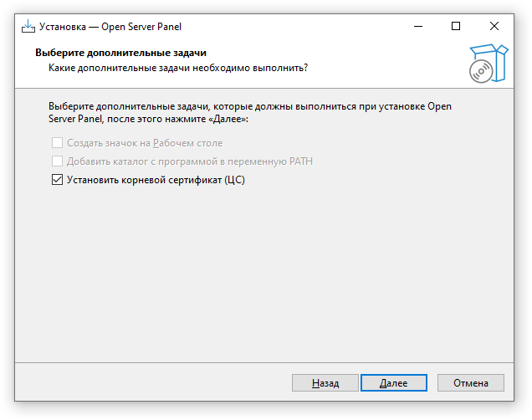Screen dimensions: 532x420
Task: Click the installer download icon in title bar
Action: tap(28, 27)
